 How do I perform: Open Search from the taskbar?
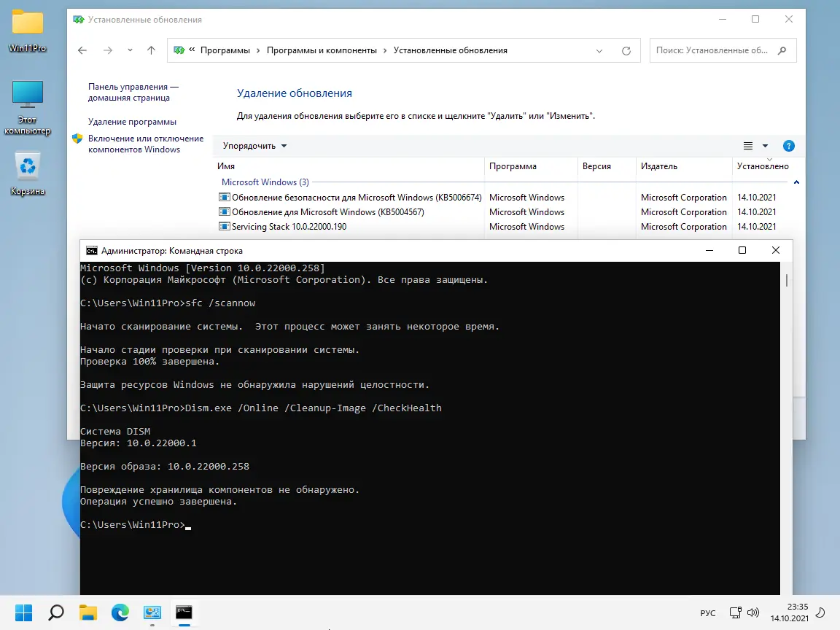coord(55,613)
